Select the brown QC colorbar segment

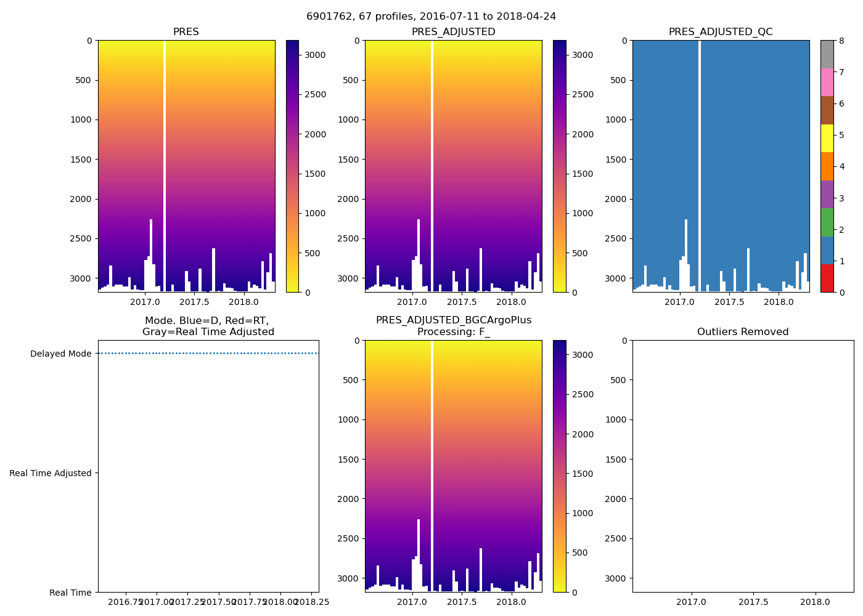(x=827, y=110)
